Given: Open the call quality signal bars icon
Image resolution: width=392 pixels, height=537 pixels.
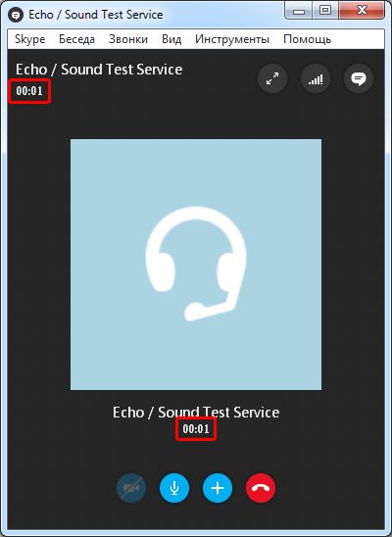Looking at the screenshot, I should 316,78.
